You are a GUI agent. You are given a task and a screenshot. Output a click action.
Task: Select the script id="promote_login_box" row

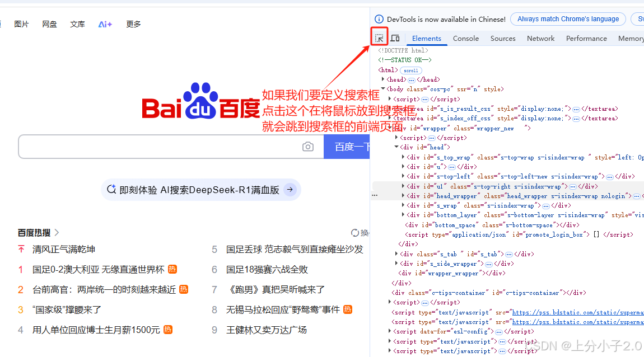(x=519, y=234)
